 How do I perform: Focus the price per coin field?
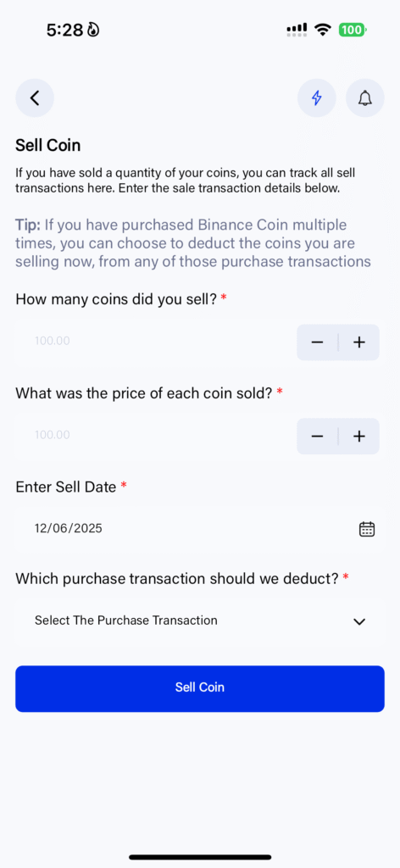click(155, 436)
